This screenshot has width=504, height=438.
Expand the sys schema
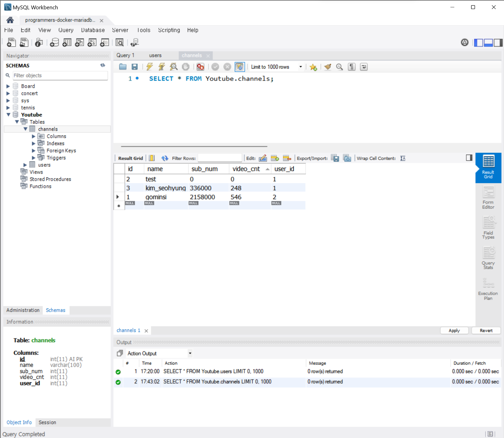[8, 100]
